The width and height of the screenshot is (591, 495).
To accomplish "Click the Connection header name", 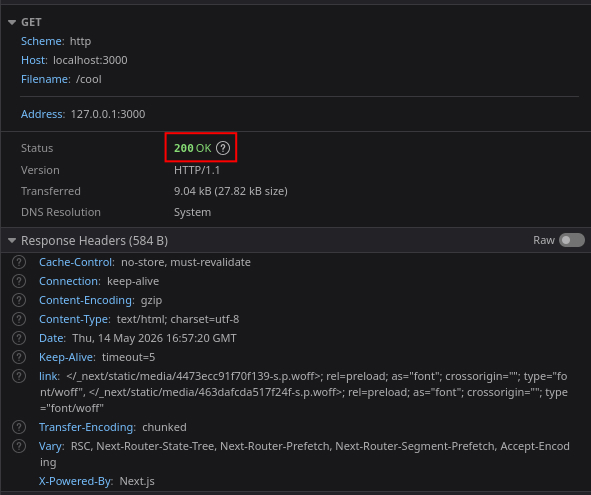I will (70, 281).
